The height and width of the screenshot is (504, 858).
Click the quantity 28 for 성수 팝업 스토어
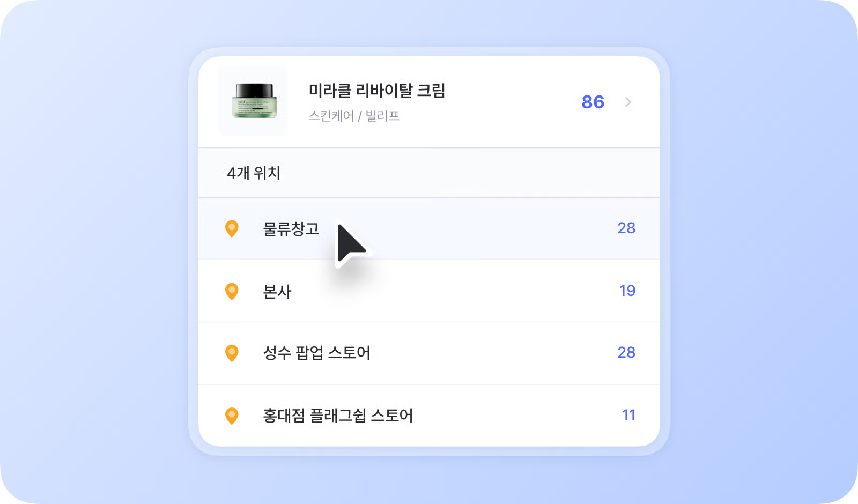click(x=626, y=352)
